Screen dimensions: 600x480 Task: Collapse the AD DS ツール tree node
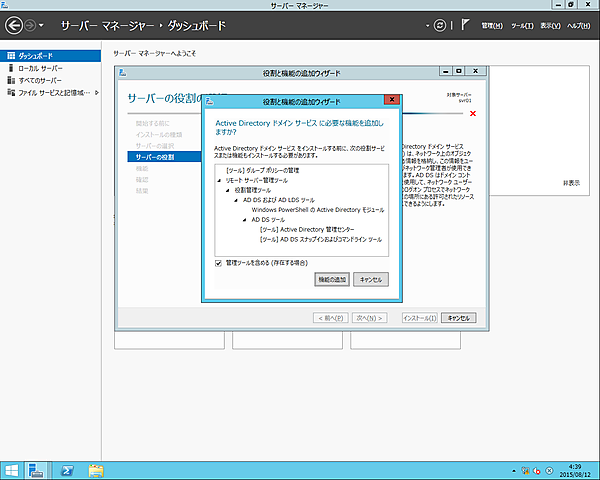click(245, 220)
